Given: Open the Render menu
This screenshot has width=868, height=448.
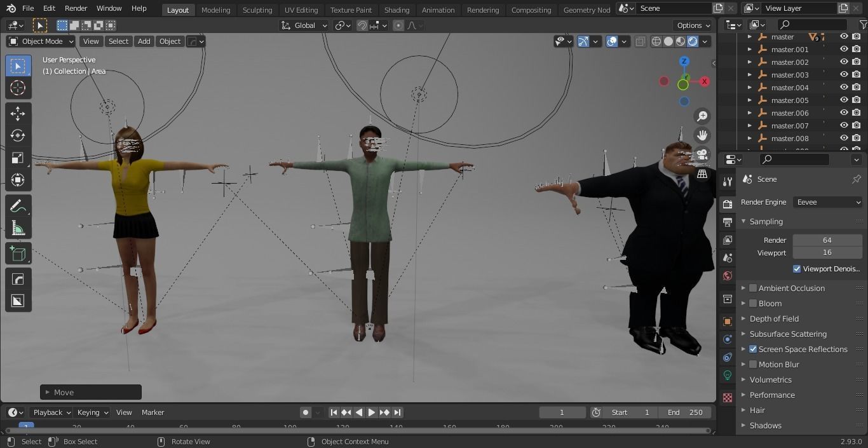Looking at the screenshot, I should tap(76, 8).
